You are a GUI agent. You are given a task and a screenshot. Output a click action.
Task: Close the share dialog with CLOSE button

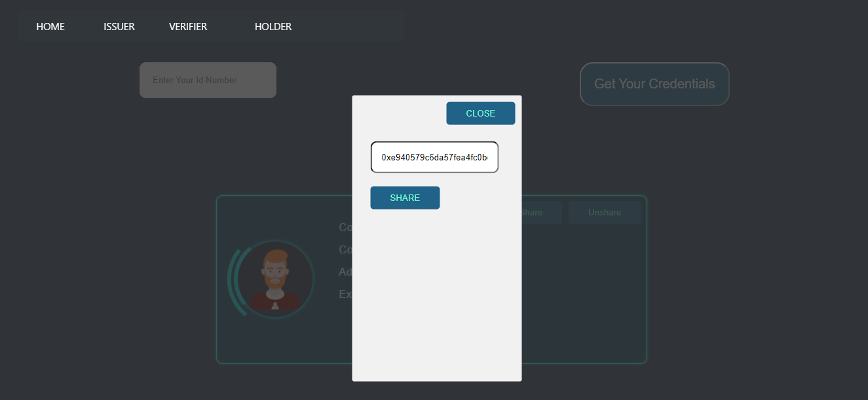480,113
